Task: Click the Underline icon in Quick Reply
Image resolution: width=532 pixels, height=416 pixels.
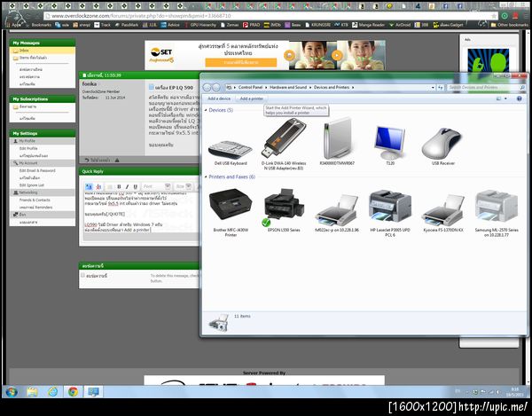Action: (136, 186)
